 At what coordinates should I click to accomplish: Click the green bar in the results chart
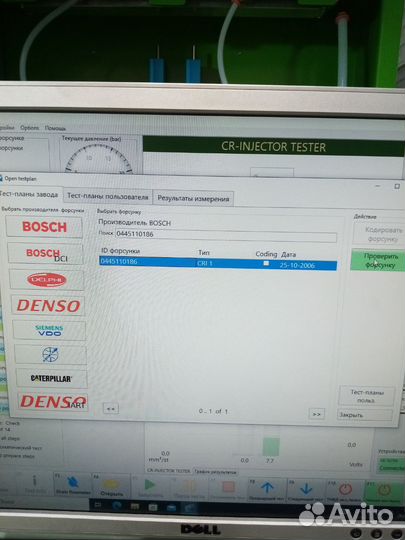click(x=271, y=446)
